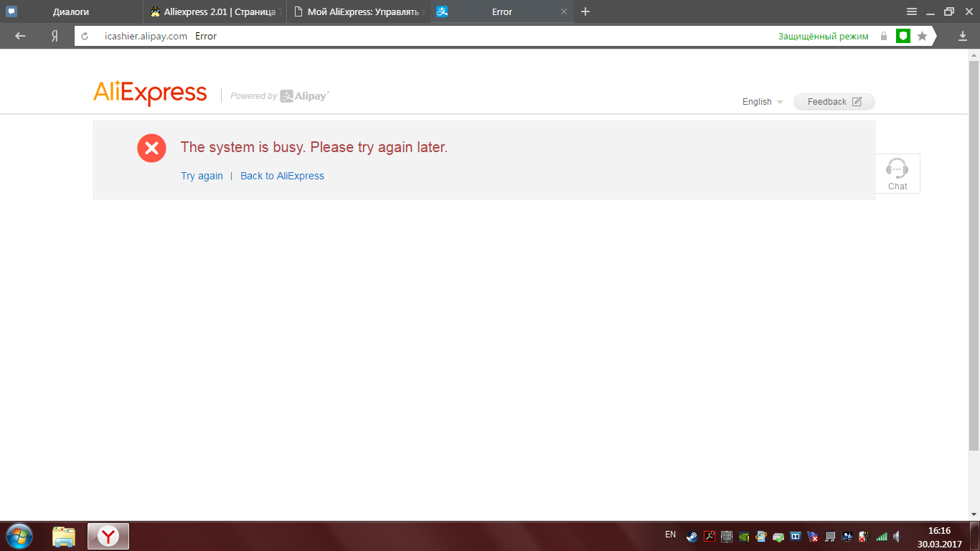Click the Dolby audio tray icon
The image size is (980, 551).
(796, 536)
